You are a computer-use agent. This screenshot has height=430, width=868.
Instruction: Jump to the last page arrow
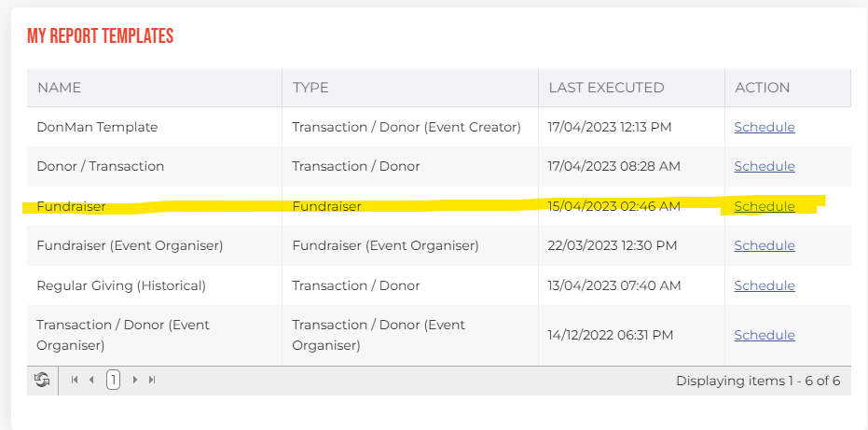pos(152,381)
